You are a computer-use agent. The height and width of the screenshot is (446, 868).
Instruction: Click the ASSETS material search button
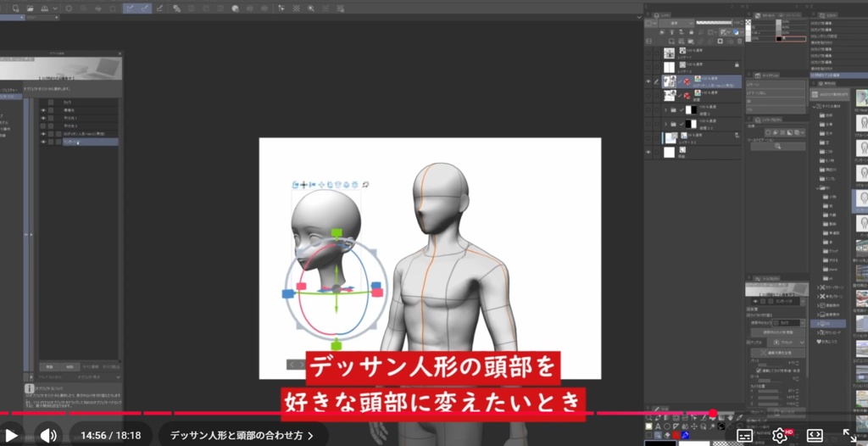click(831, 94)
